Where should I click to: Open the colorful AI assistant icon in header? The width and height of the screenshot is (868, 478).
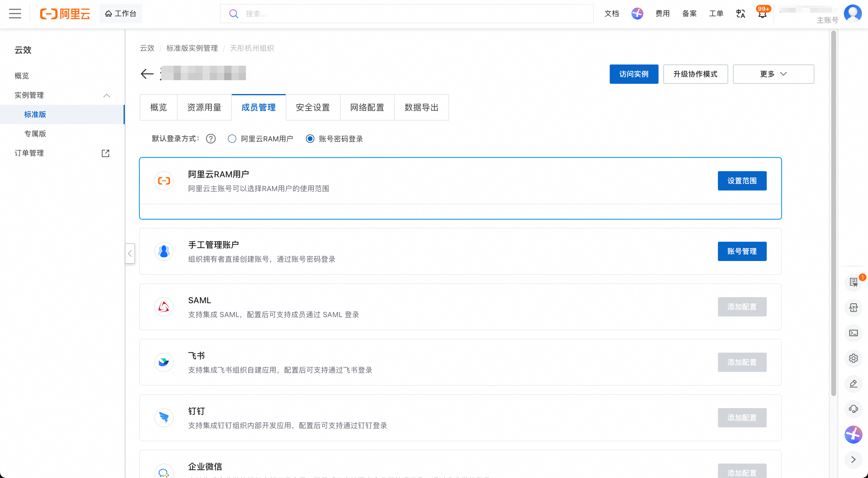[637, 14]
